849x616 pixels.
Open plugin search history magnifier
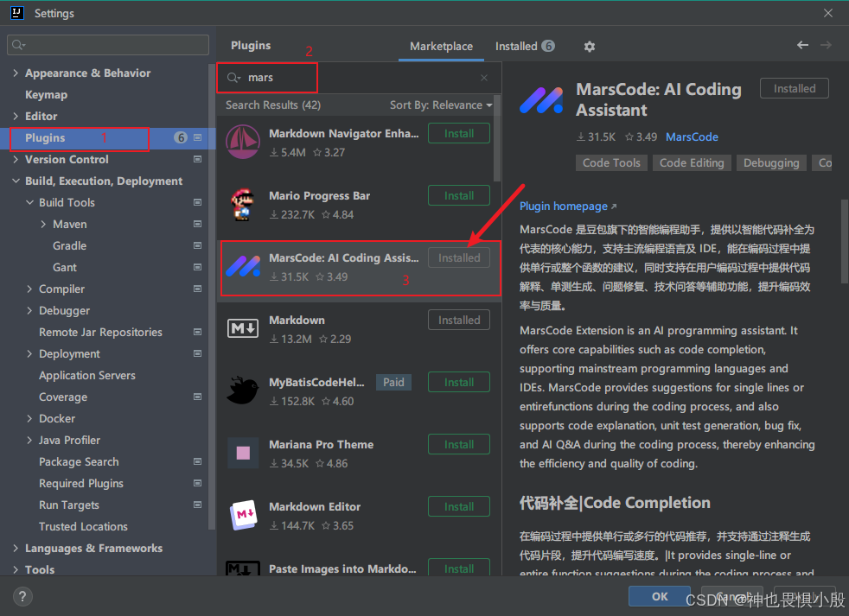[234, 78]
